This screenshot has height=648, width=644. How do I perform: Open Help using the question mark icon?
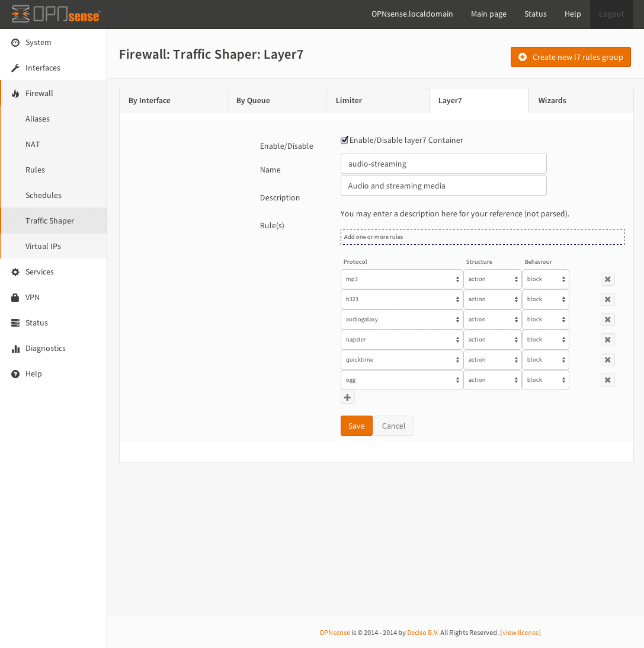pyautogui.click(x=15, y=374)
